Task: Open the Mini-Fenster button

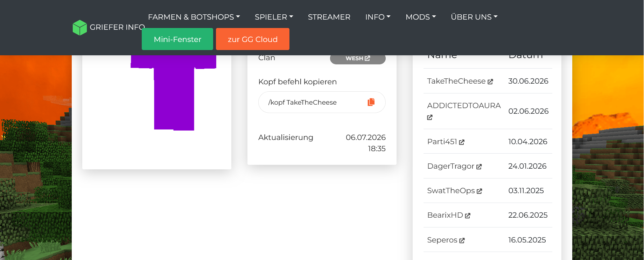Action: [x=177, y=39]
